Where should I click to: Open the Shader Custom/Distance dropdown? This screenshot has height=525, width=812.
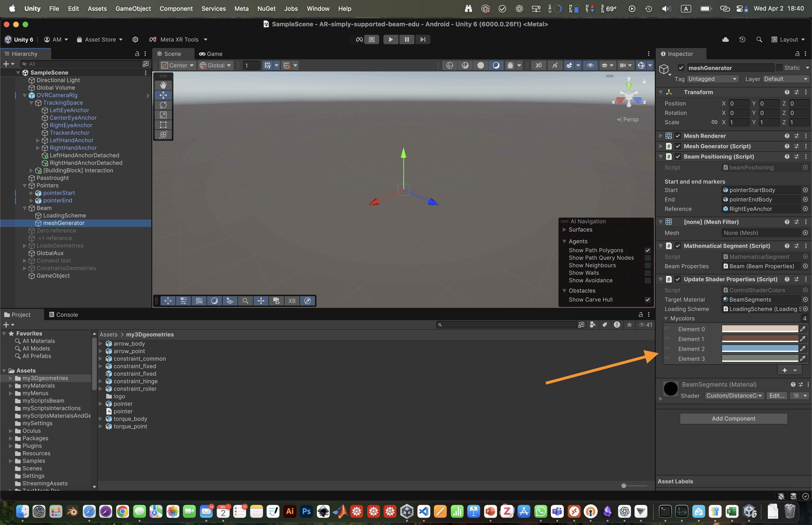(x=734, y=396)
